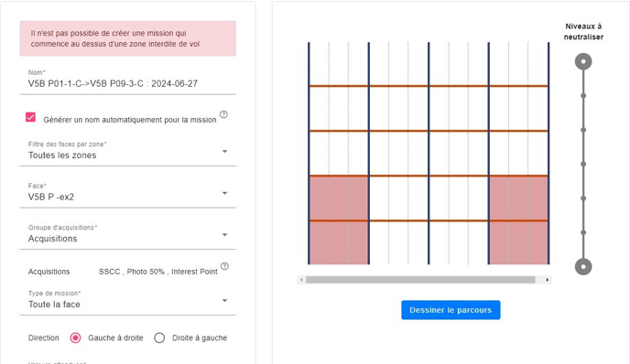Viewport: 630px width, 364px height.
Task: Expand the Face dropdown showing V5B P -ex2
Action: pos(128,193)
